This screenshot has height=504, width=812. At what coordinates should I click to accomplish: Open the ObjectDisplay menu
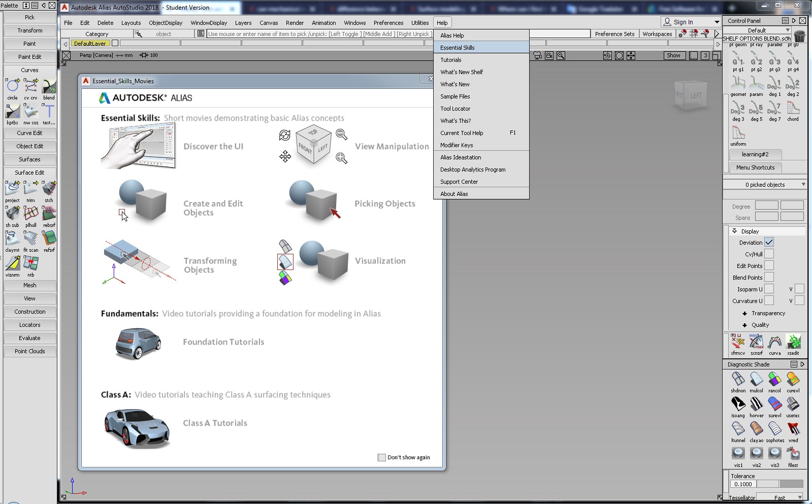click(166, 23)
